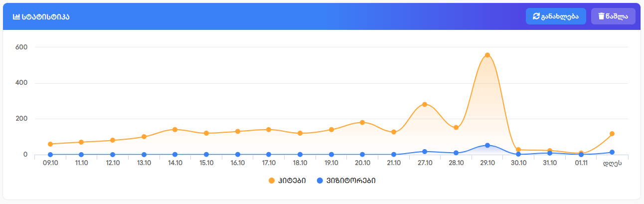Click the visitors point on 29.10
The height and width of the screenshot is (204, 644).
[x=487, y=145]
